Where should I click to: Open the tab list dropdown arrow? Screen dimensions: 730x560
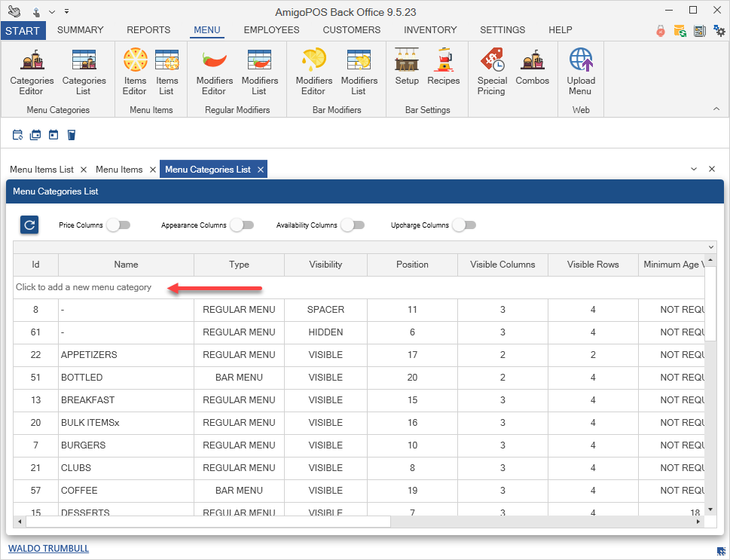point(694,170)
